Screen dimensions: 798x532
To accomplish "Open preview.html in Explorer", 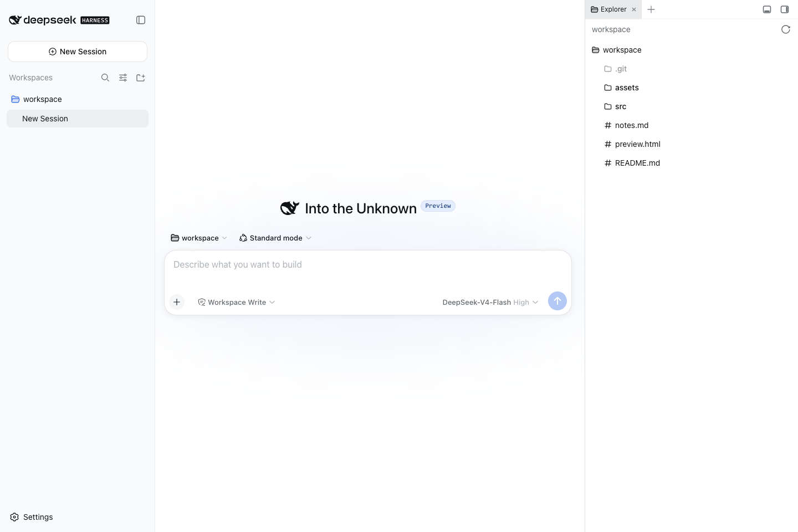I will click(x=692, y=144).
